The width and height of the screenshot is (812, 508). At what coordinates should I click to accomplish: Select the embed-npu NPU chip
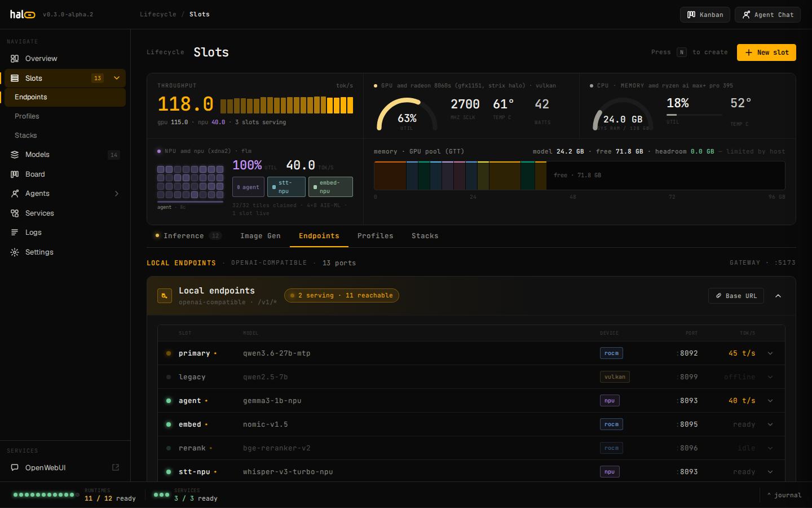tap(330, 187)
